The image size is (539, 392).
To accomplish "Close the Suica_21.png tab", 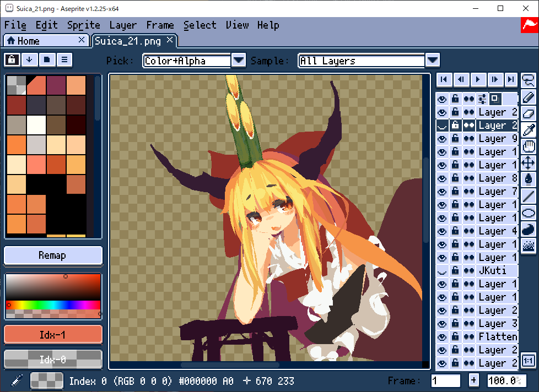I will point(170,40).
